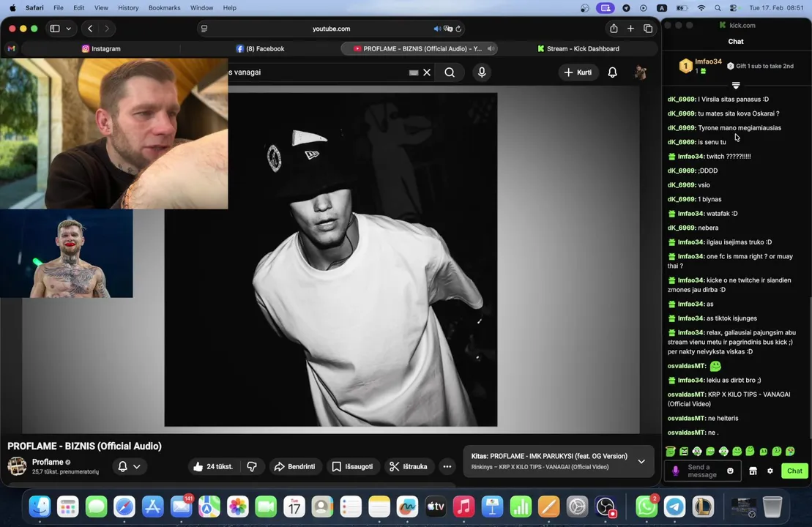Mute the PROFLAME tab speaker icon

pos(491,48)
